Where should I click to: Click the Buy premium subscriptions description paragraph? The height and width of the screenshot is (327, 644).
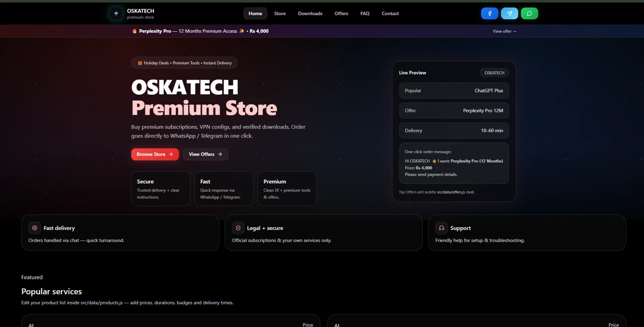pos(218,131)
